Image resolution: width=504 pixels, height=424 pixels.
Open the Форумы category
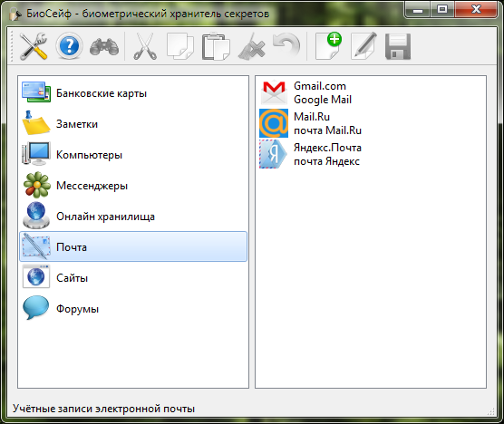click(x=133, y=309)
